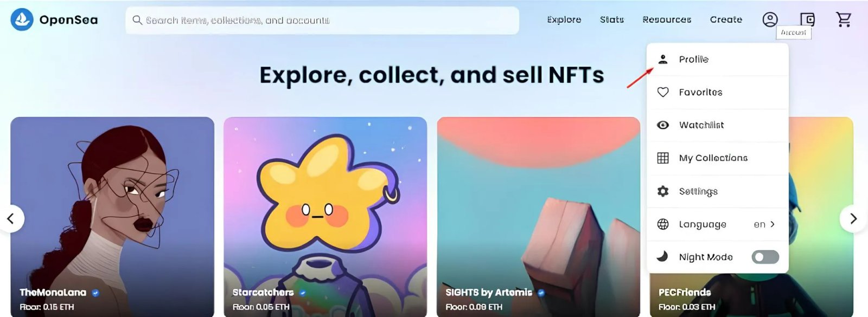Viewport: 868px width, 317px height.
Task: Go to the Create page
Action: [726, 20]
